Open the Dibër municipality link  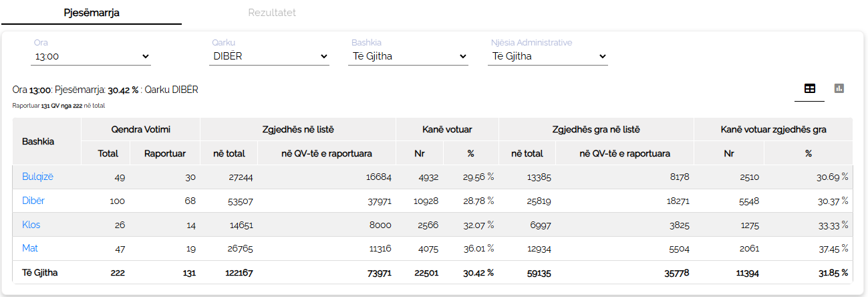[33, 201]
